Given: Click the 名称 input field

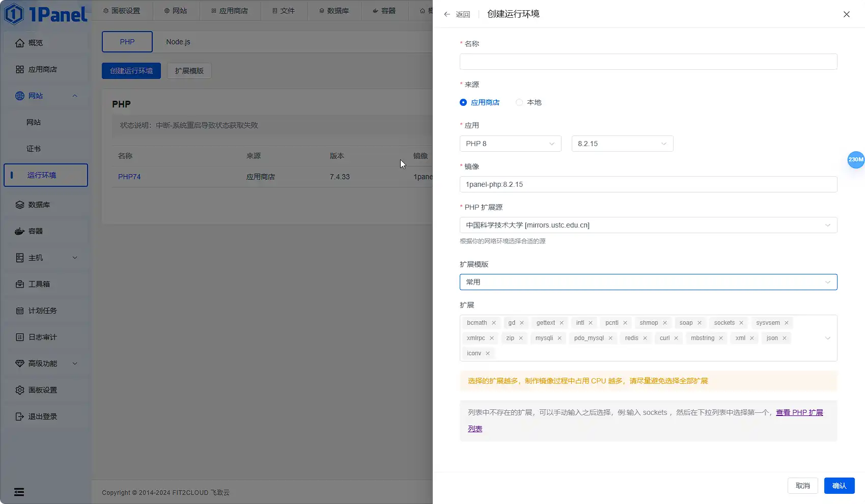Looking at the screenshot, I should click(649, 62).
